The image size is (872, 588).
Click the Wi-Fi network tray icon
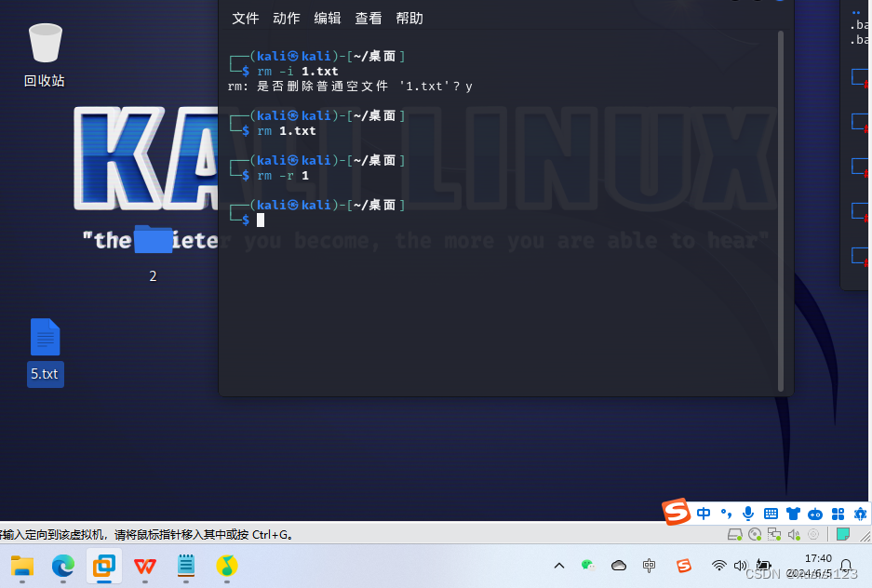[719, 566]
